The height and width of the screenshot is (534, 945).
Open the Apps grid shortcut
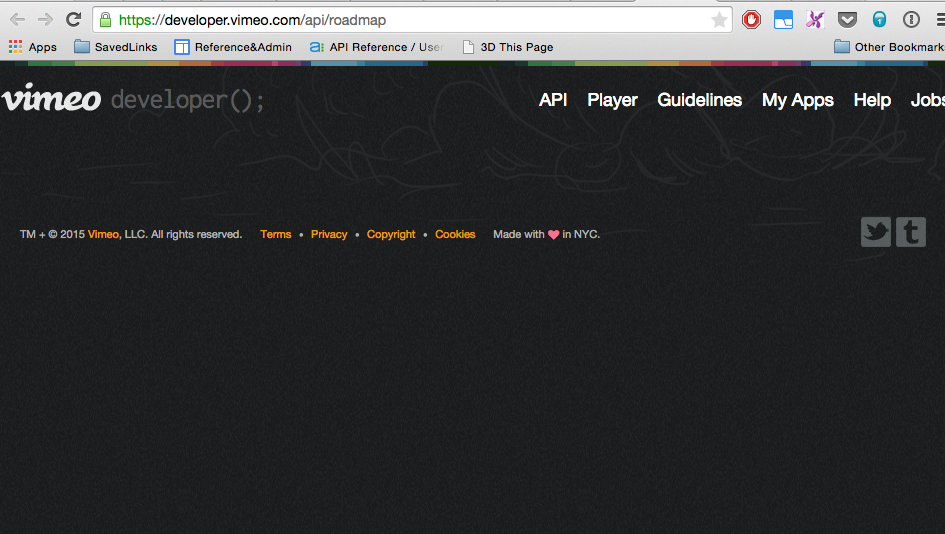tap(33, 47)
